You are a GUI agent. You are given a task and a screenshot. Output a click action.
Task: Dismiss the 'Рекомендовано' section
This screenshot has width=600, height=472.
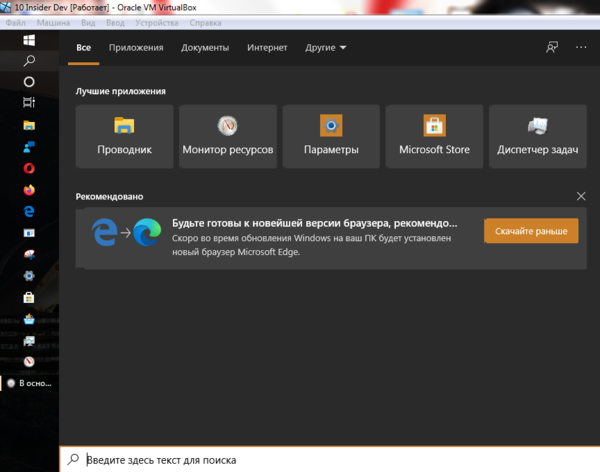(x=581, y=196)
